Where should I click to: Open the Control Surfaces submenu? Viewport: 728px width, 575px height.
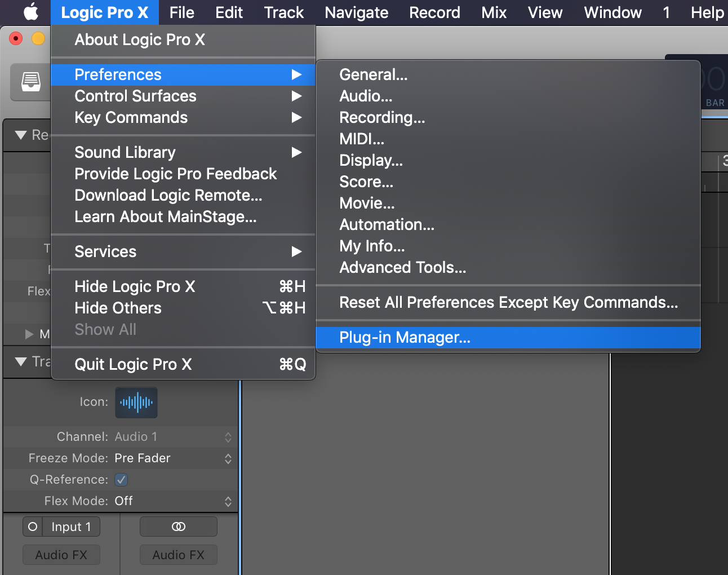click(x=183, y=96)
